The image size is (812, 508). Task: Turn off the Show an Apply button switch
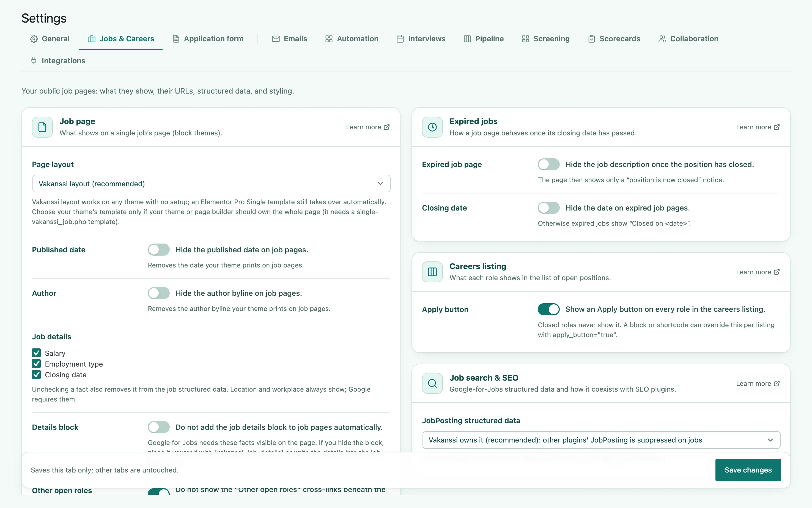(548, 309)
